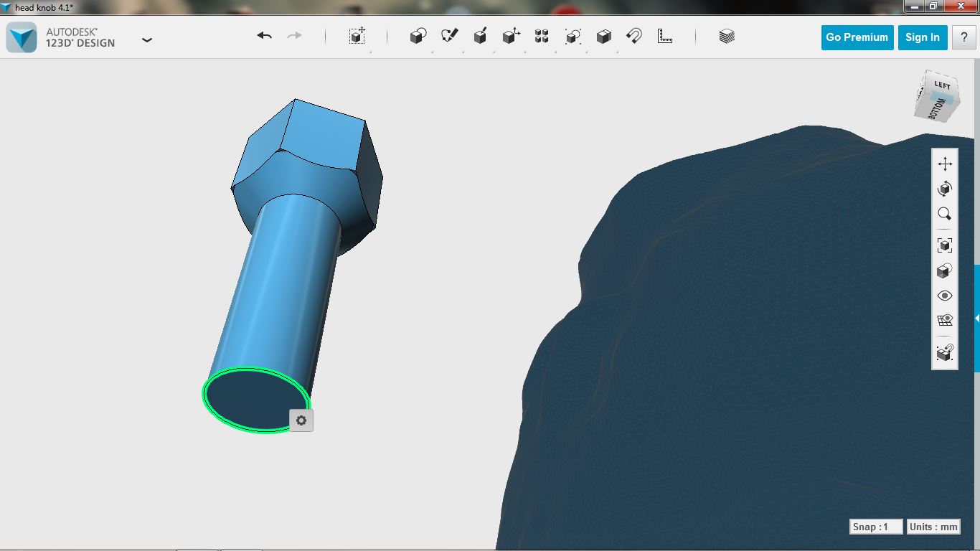980x551 pixels.
Task: Toggle object snapping in navigation bar
Action: 945,353
